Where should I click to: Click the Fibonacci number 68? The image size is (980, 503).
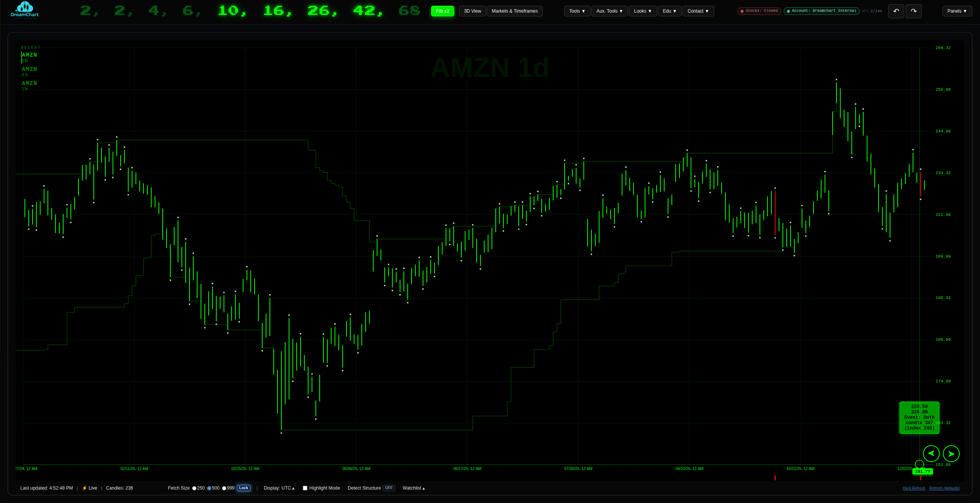[409, 11]
